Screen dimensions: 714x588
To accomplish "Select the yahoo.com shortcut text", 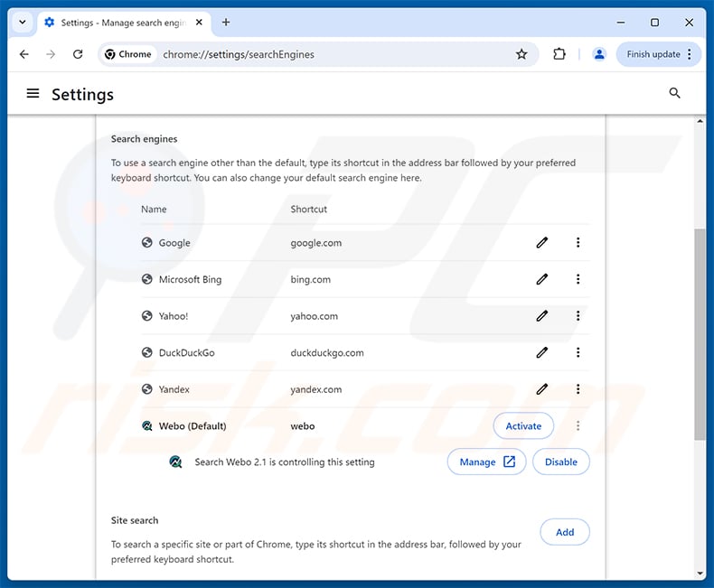I will tap(315, 316).
